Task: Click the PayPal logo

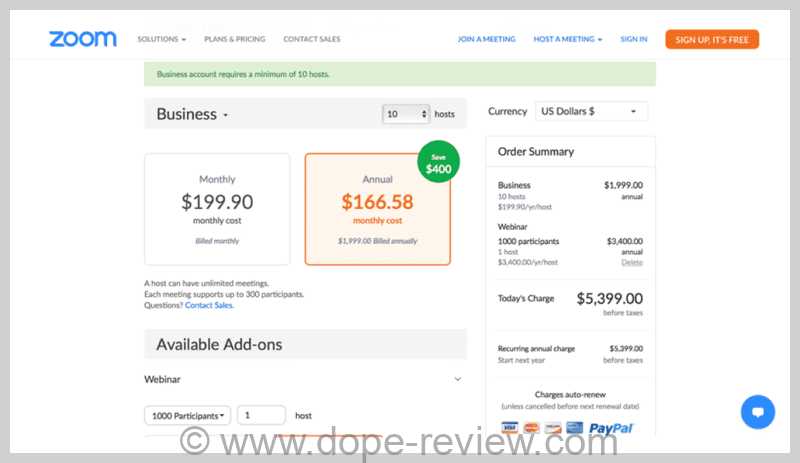Action: click(612, 428)
